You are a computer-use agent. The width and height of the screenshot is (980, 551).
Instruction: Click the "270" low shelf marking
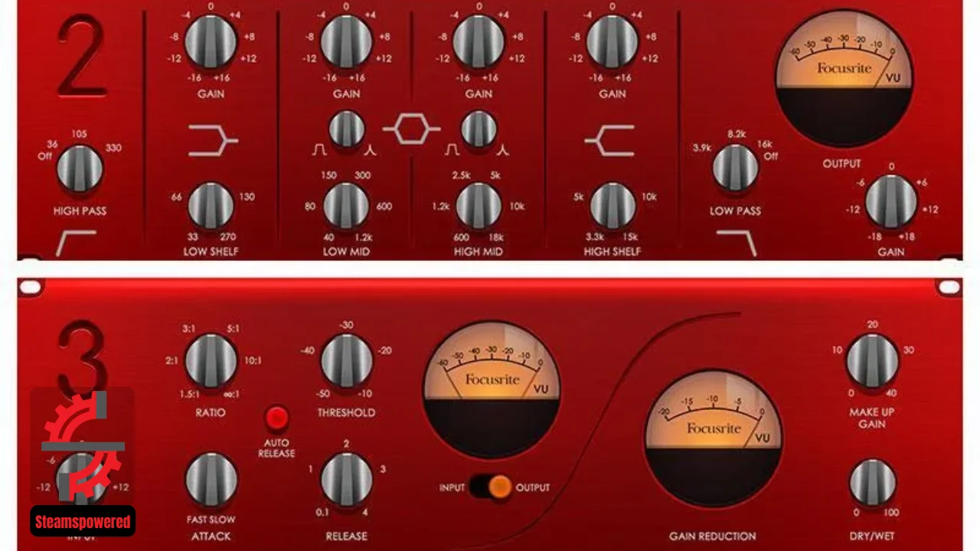click(x=228, y=237)
